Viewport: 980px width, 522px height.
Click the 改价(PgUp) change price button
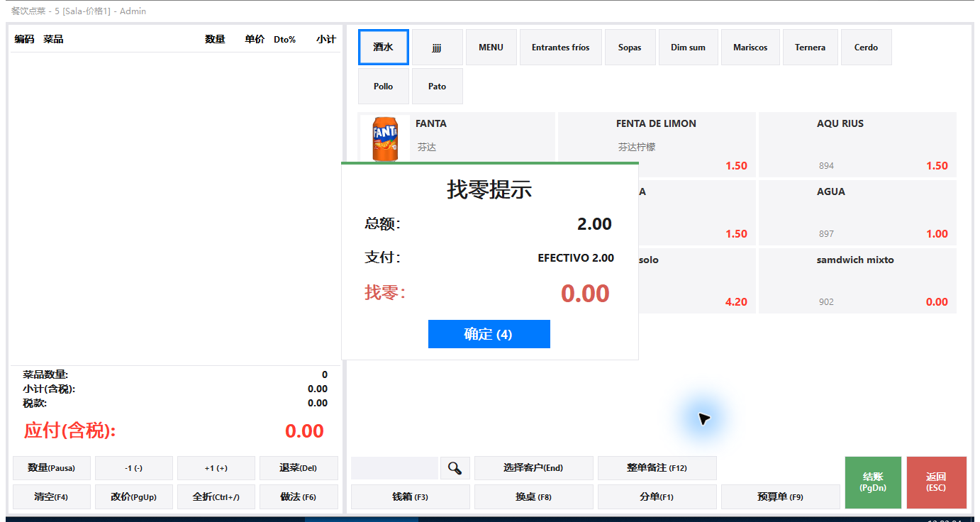point(134,497)
